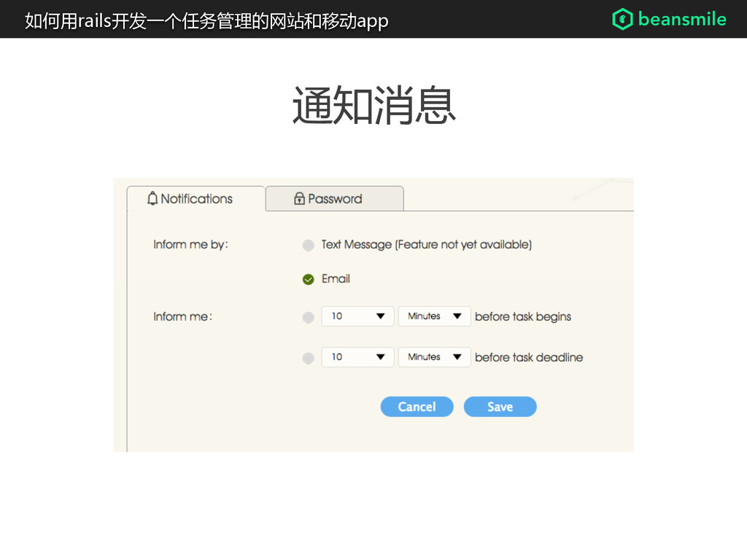Click the beansmile hexagon logo icon

[x=622, y=19]
